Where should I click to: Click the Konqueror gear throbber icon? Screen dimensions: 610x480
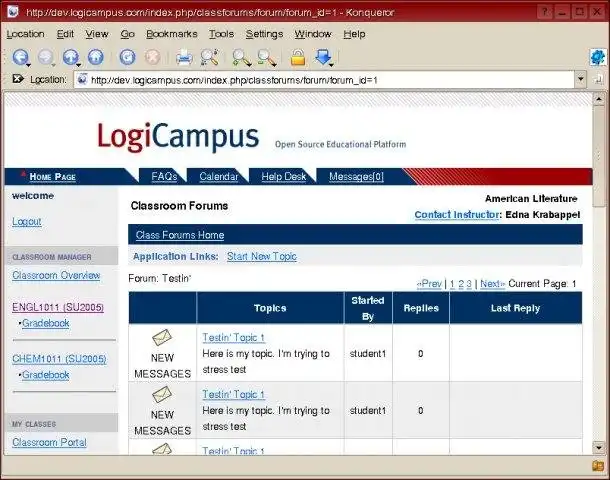[x=598, y=58]
